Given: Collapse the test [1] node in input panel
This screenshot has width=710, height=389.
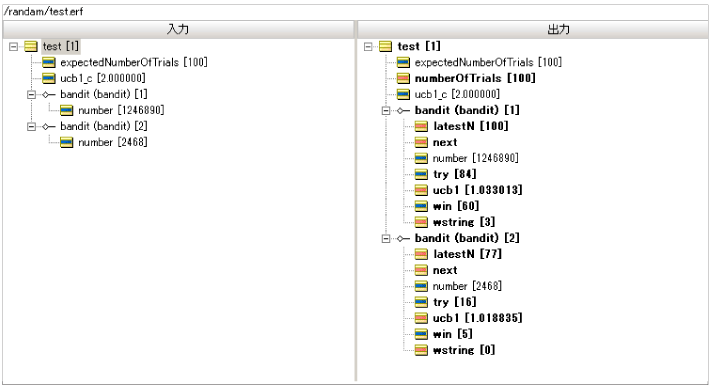Looking at the screenshot, I should coord(14,46).
